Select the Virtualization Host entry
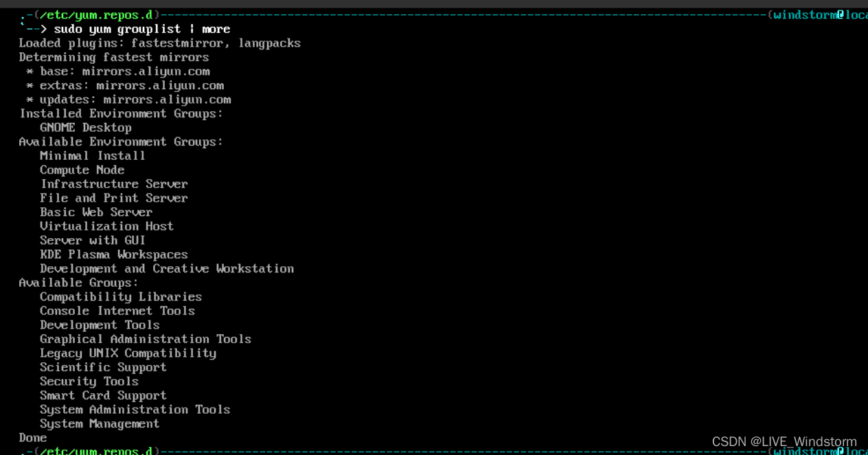The width and height of the screenshot is (868, 455). [107, 226]
